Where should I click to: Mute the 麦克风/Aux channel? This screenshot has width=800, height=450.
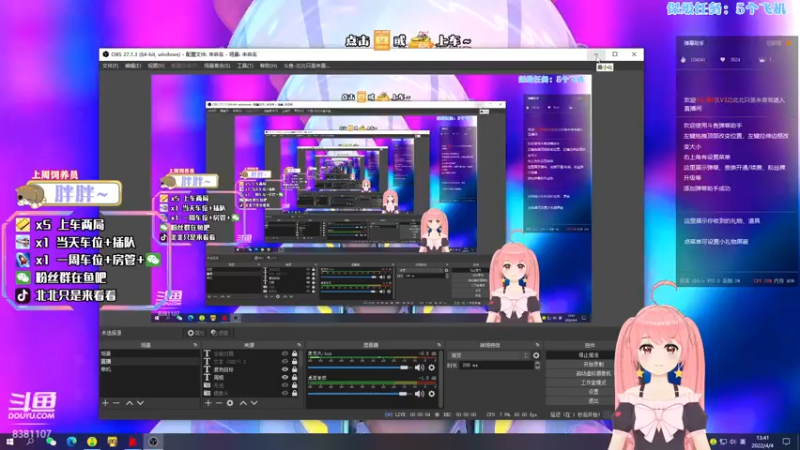[419, 367]
